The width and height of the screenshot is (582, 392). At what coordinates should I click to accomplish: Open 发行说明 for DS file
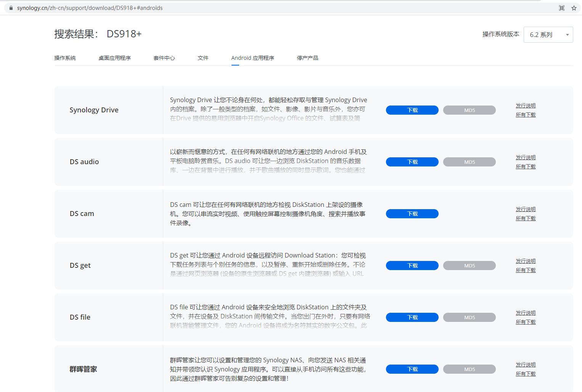click(526, 313)
